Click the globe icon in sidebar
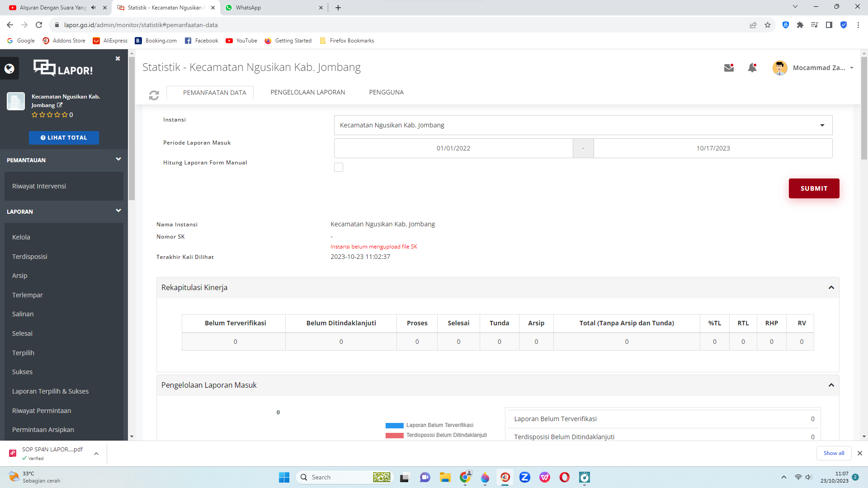 pyautogui.click(x=9, y=69)
